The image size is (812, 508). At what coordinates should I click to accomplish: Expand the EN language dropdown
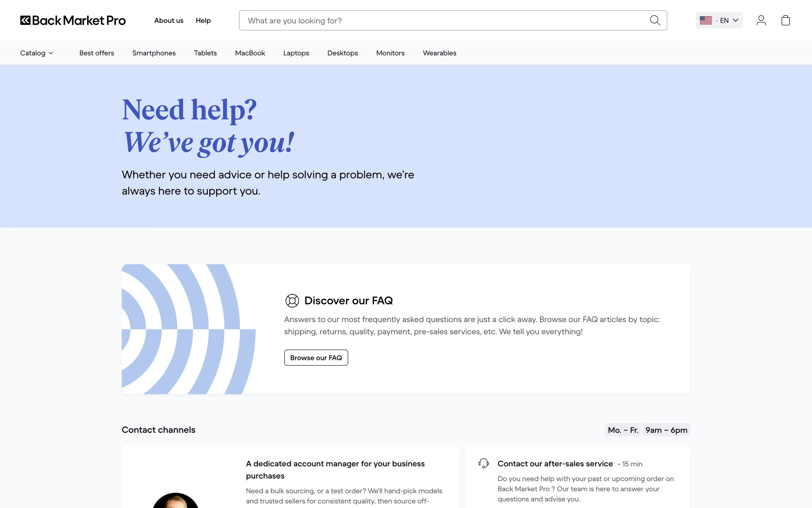(719, 21)
